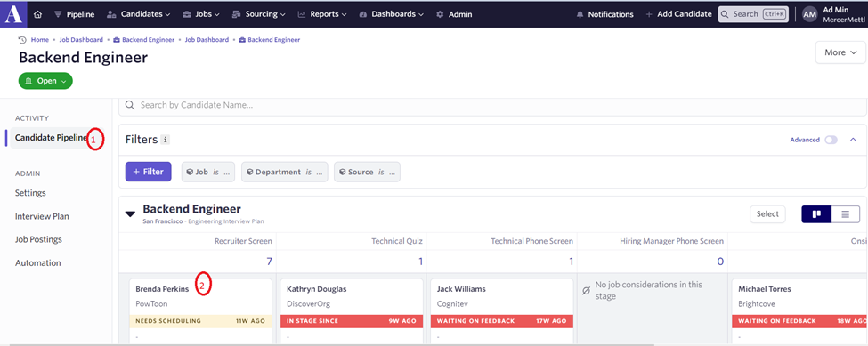Open the More dropdown button
The image size is (868, 346).
pos(840,52)
